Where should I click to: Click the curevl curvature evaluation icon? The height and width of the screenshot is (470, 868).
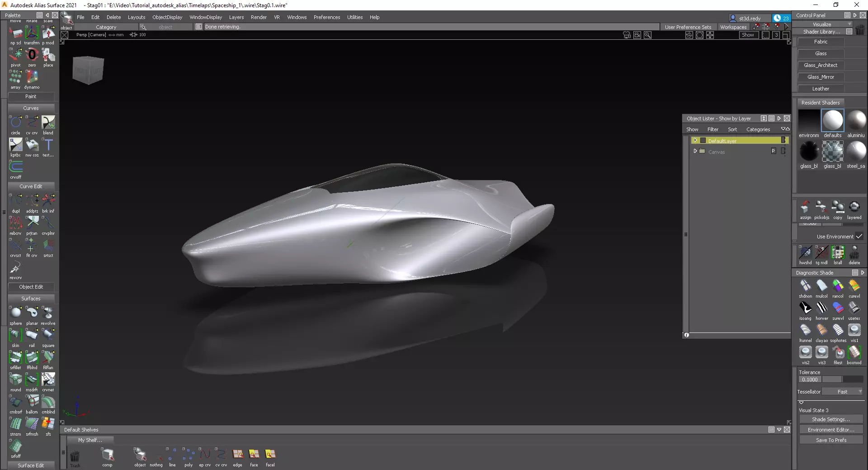click(854, 286)
